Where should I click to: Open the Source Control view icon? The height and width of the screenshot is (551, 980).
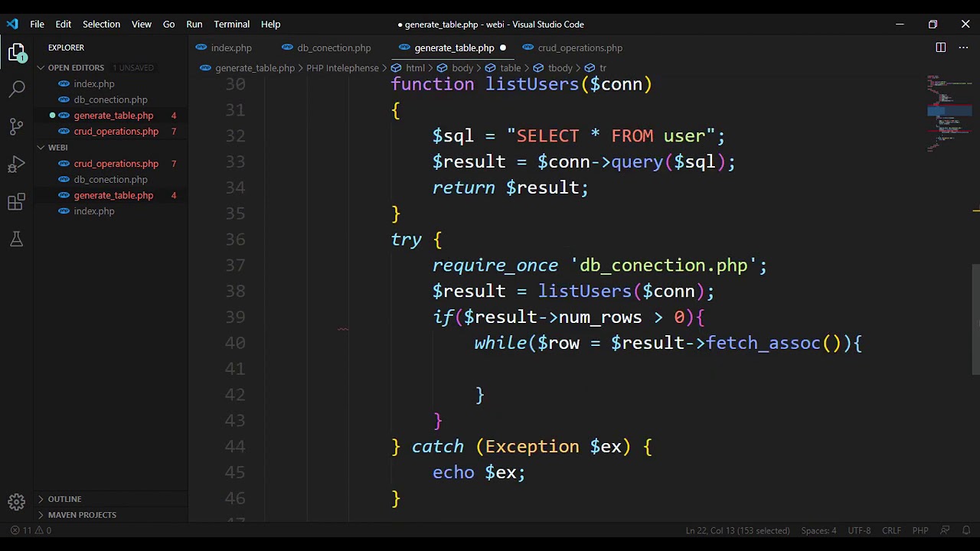tap(17, 127)
